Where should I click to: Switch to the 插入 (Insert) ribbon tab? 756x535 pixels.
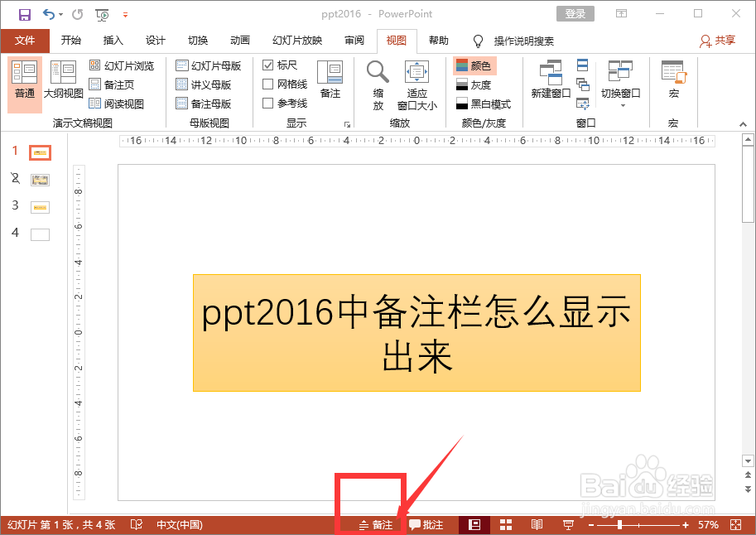[113, 41]
